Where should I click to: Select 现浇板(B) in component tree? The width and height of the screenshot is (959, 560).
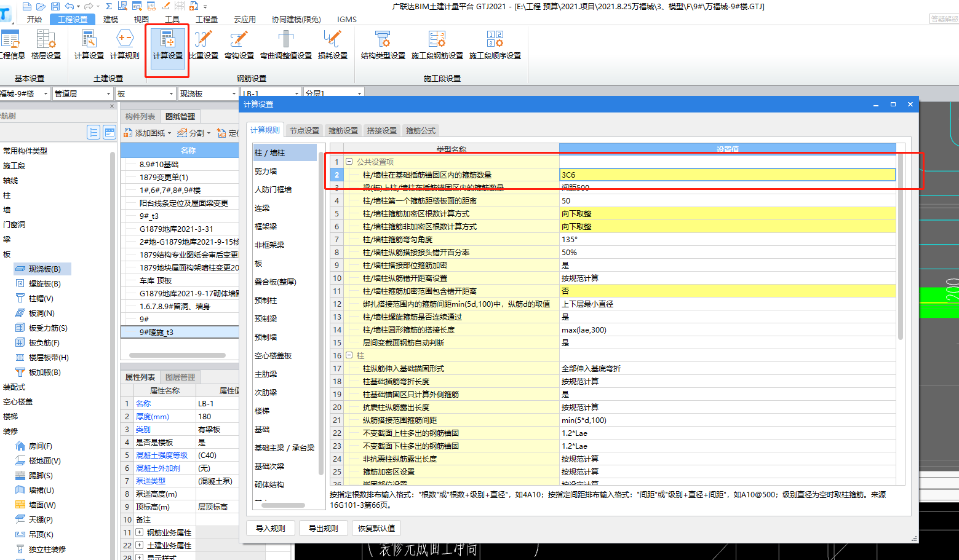tap(42, 269)
